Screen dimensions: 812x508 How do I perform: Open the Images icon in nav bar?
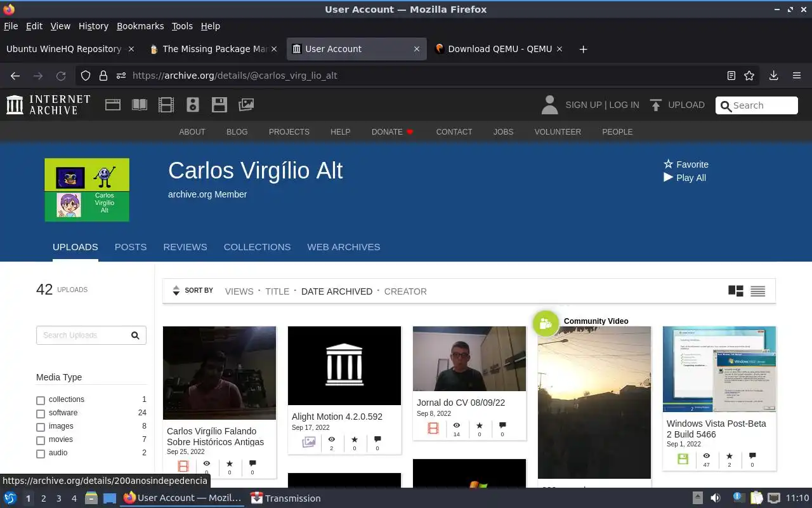[246, 105]
